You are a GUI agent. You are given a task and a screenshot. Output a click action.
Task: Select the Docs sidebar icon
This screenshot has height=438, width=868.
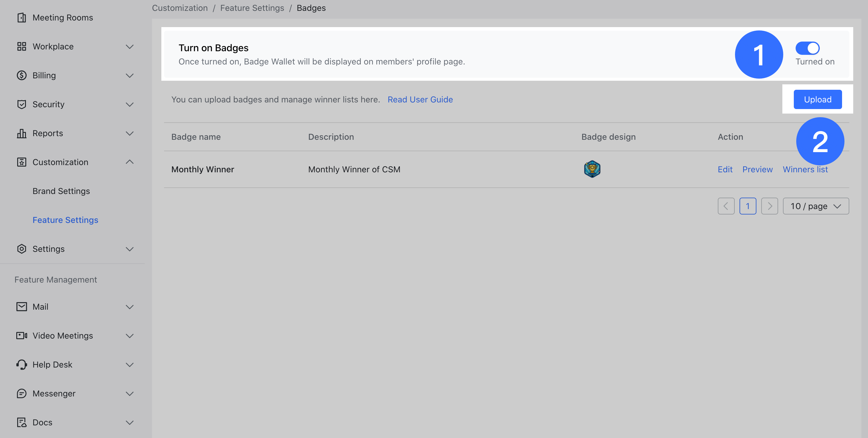(22, 422)
